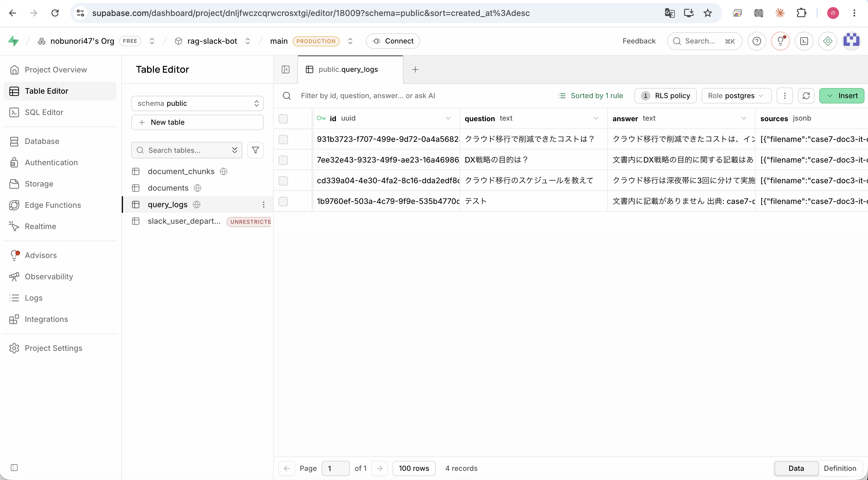Open query_logs table context menu dots
The image size is (868, 480).
[x=263, y=205]
